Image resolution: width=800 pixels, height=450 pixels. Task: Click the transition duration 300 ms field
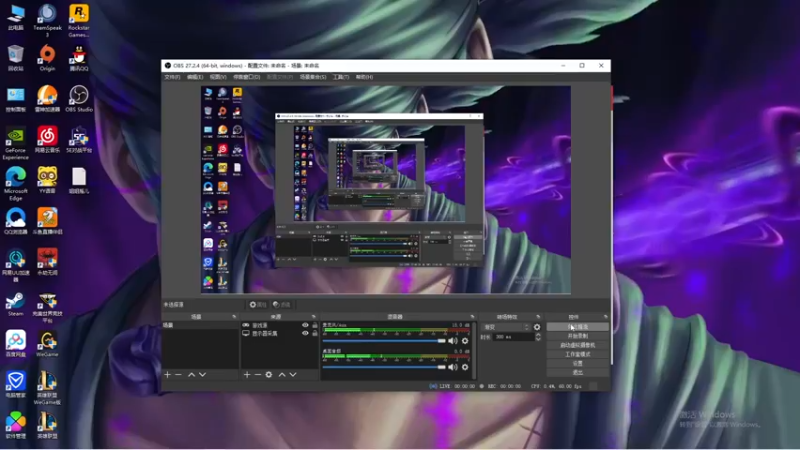click(514, 337)
